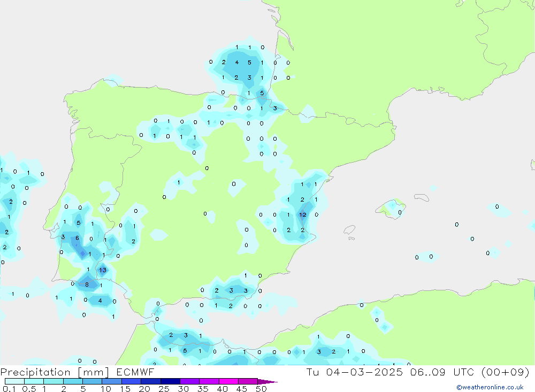The width and height of the screenshot is (535, 392).
Task: Open the weatheronline.co.uk copyright link
Action: 490,387
